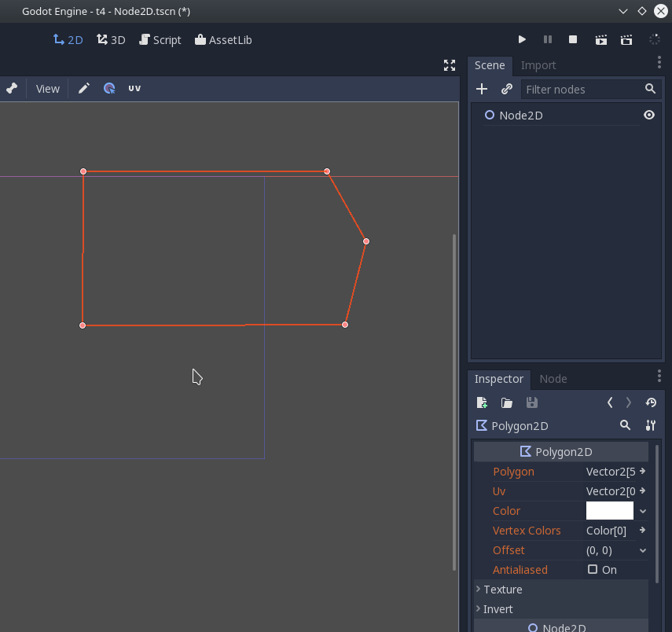672x632 pixels.
Task: Open the Inspector search icon
Action: coord(625,425)
